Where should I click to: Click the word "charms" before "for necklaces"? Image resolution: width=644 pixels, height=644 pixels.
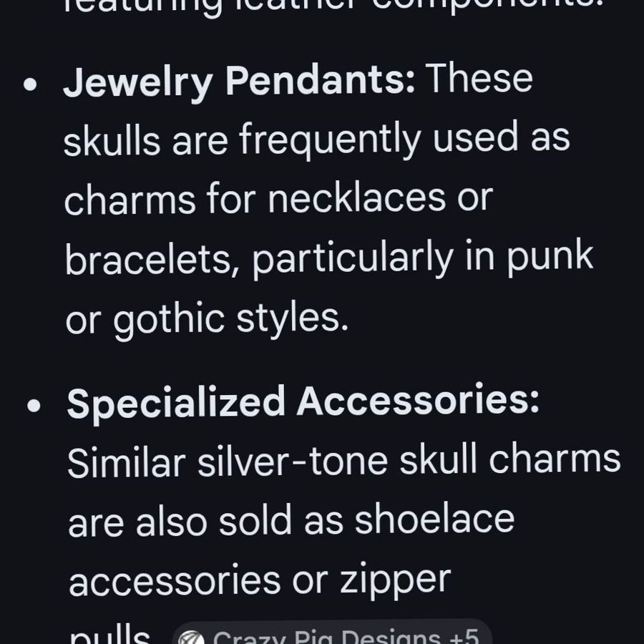tap(130, 200)
